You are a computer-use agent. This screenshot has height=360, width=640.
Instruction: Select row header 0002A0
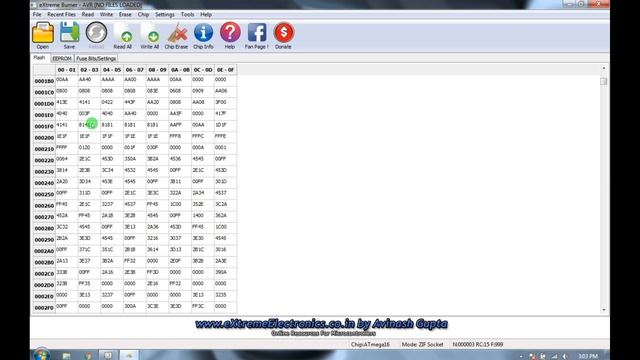coord(44,251)
